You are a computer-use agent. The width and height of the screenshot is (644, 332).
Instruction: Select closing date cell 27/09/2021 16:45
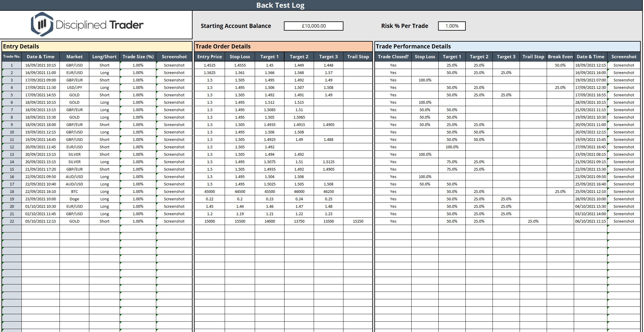click(x=590, y=147)
